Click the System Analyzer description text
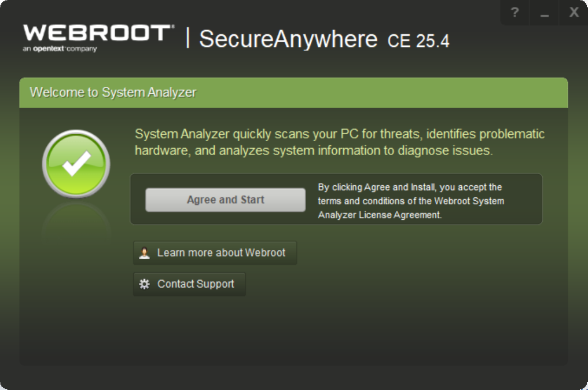 coord(338,144)
